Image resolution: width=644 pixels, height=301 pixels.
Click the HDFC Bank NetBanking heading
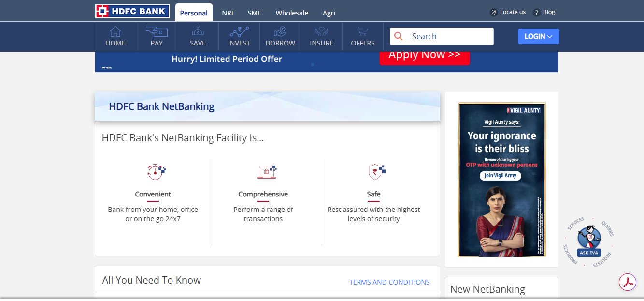[x=162, y=106]
